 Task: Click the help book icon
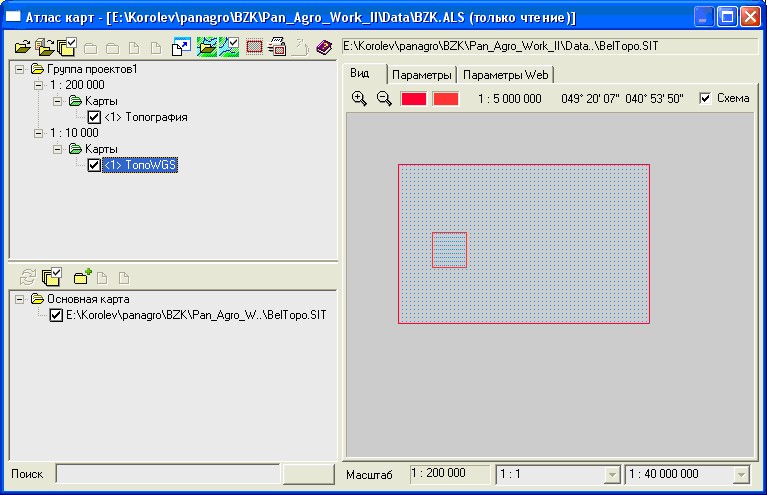(x=324, y=47)
